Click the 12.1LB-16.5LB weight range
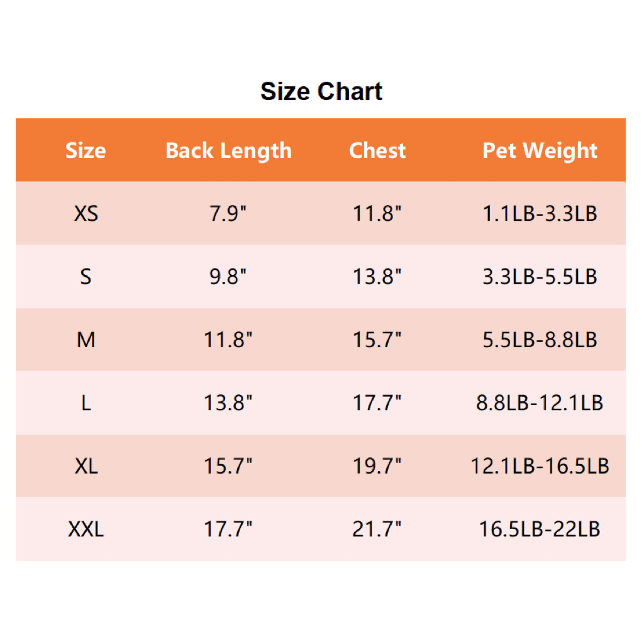Screen dimensions: 644x644 540,466
